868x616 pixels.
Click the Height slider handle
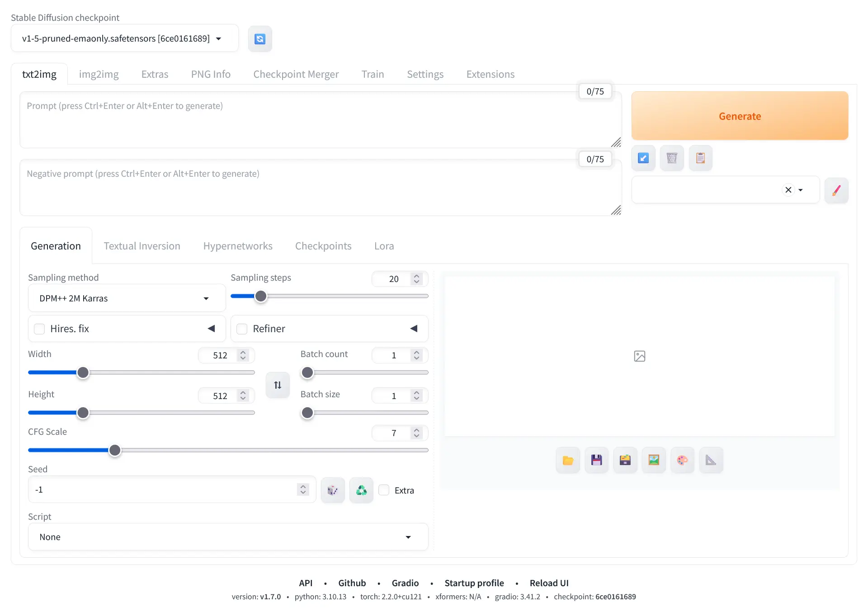pos(83,413)
